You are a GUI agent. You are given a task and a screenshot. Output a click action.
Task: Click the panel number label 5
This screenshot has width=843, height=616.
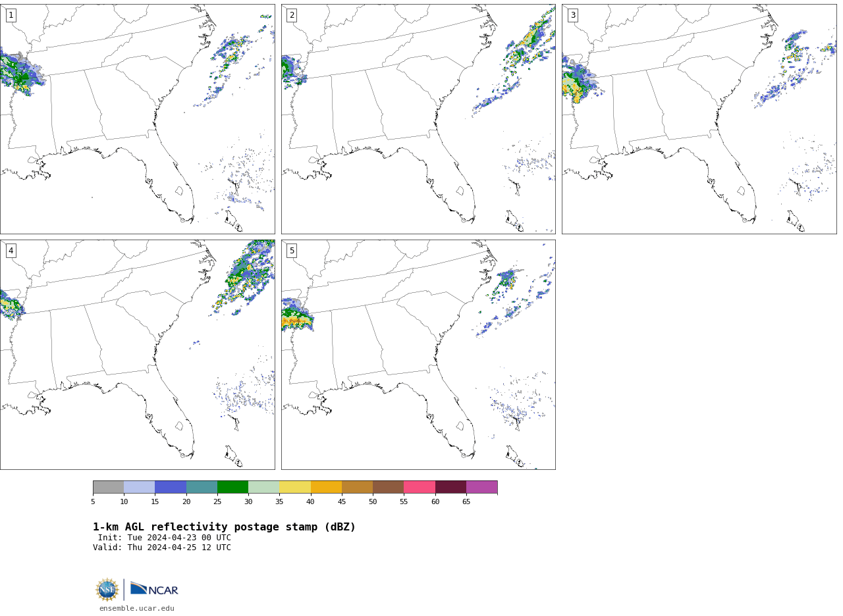[292, 251]
